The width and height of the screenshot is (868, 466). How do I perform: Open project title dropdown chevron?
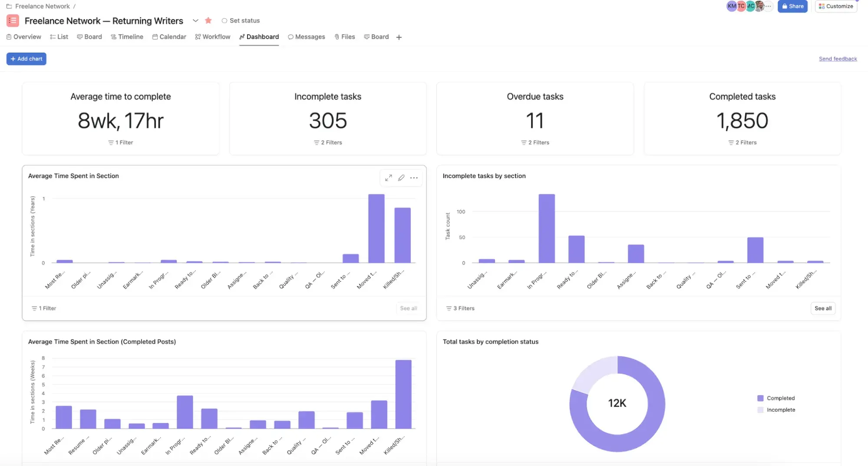195,20
